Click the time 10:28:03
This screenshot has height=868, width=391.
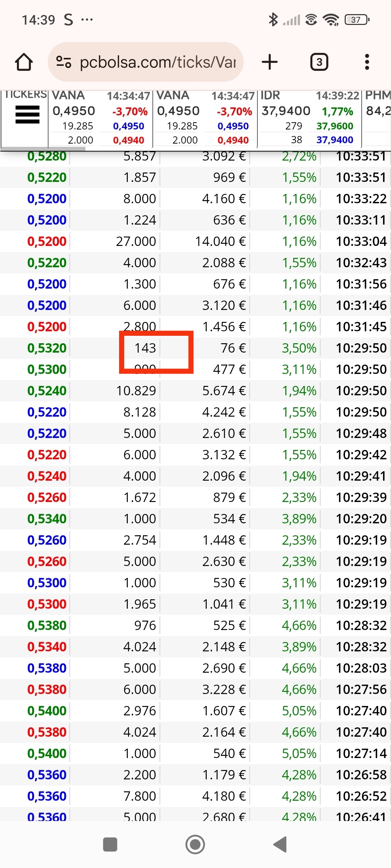pyautogui.click(x=361, y=668)
